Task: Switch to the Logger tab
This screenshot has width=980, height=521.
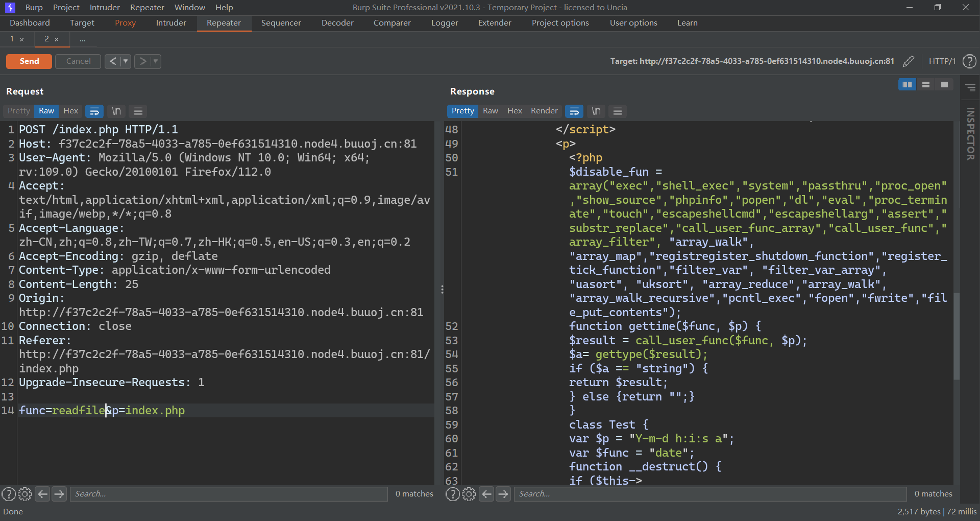Action: [x=445, y=23]
